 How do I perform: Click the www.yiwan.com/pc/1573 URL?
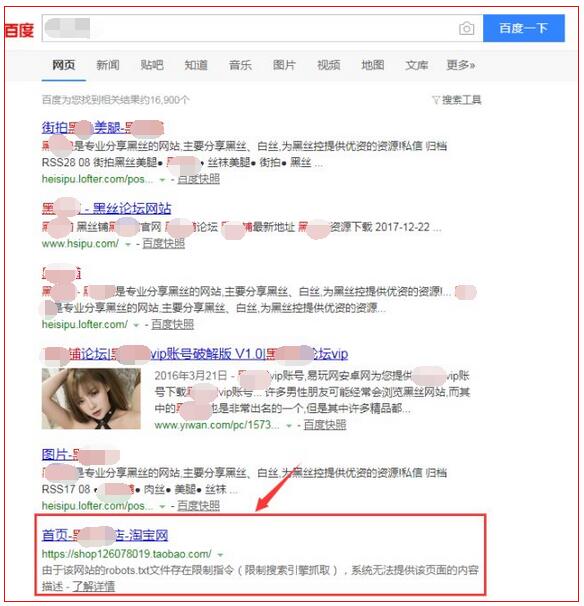point(217,425)
